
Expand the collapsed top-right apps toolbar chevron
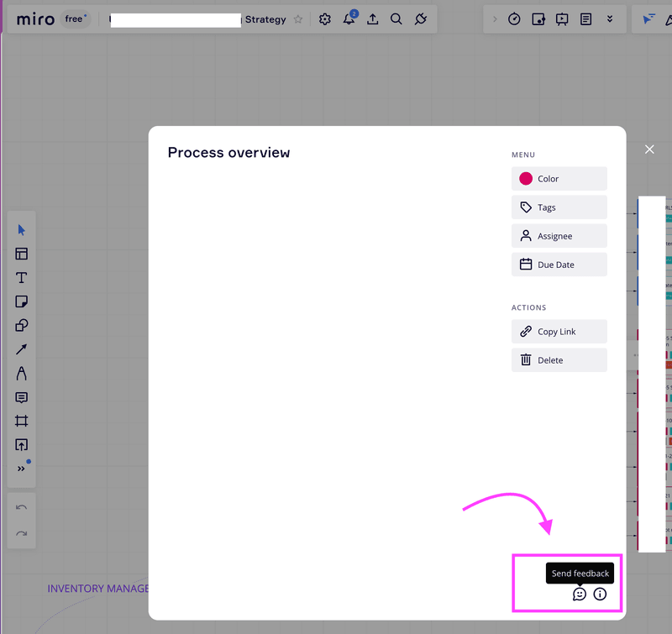coord(495,19)
